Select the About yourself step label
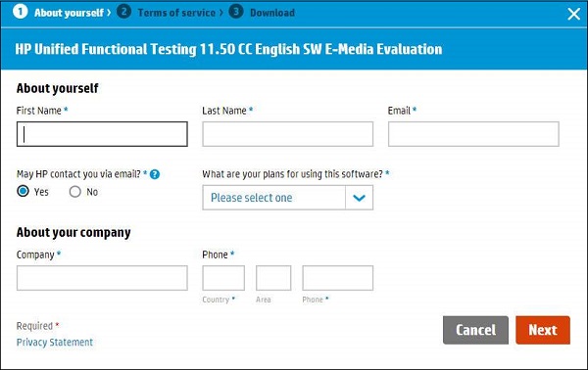Image resolution: width=588 pixels, height=370 pixels. pyautogui.click(x=69, y=13)
